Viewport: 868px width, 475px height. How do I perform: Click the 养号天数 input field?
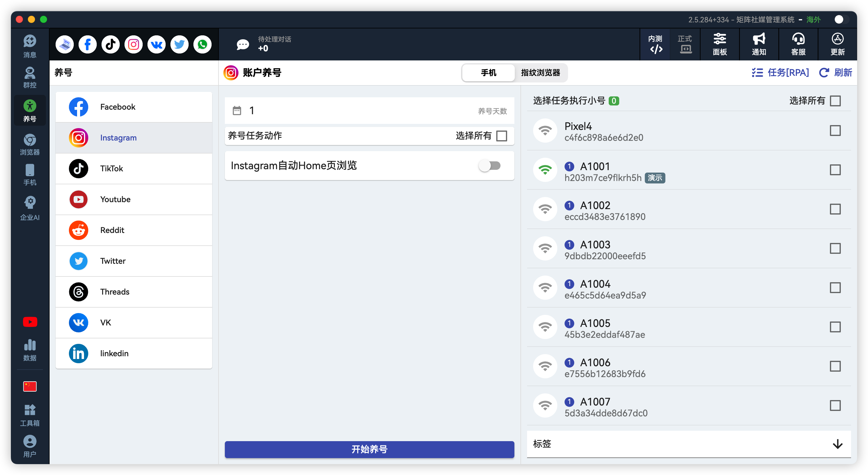click(x=369, y=111)
